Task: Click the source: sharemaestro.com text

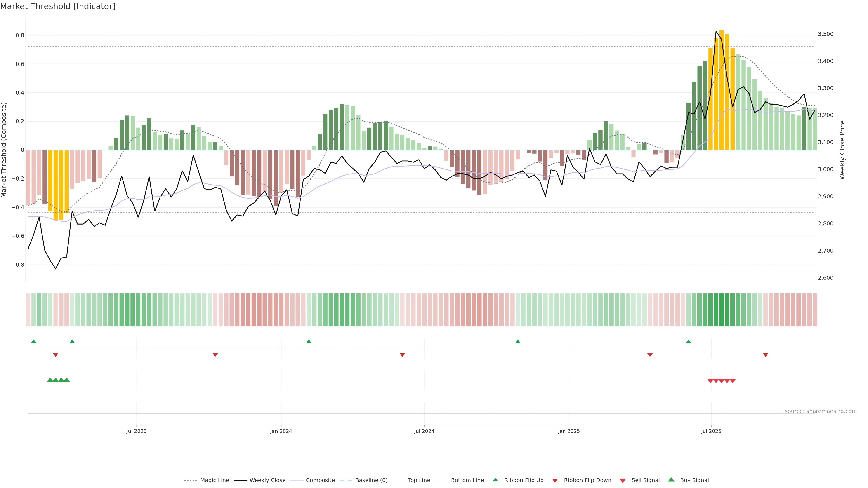Action: tap(821, 411)
